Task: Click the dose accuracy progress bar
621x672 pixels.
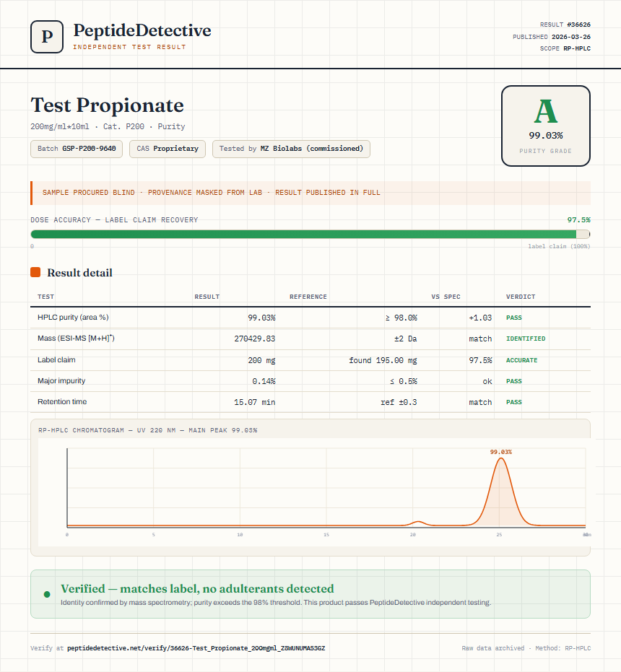Action: (310, 234)
